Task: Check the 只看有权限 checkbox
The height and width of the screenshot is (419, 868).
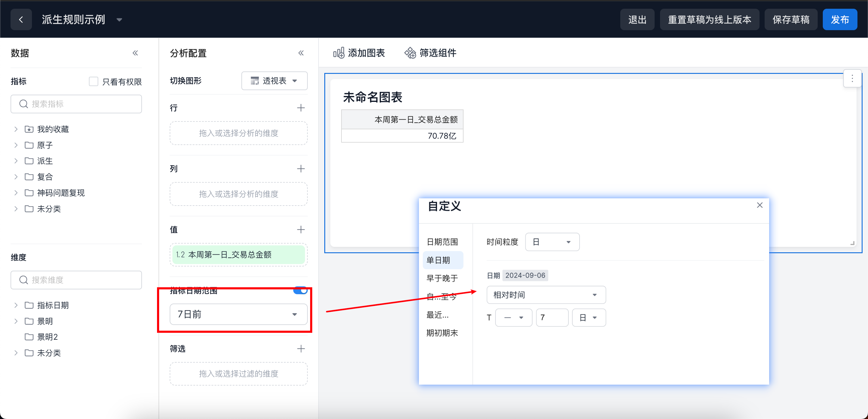Action: click(x=93, y=82)
